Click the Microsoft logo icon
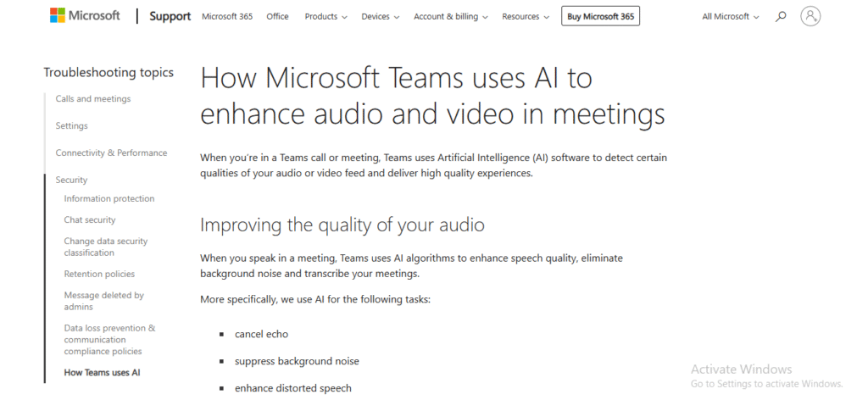The image size is (868, 400). point(57,15)
